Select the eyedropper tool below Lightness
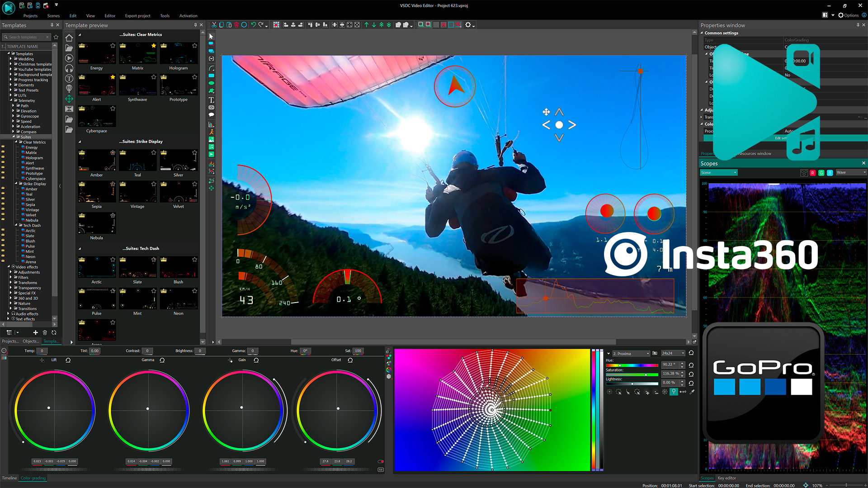The image size is (868, 488). point(692,392)
